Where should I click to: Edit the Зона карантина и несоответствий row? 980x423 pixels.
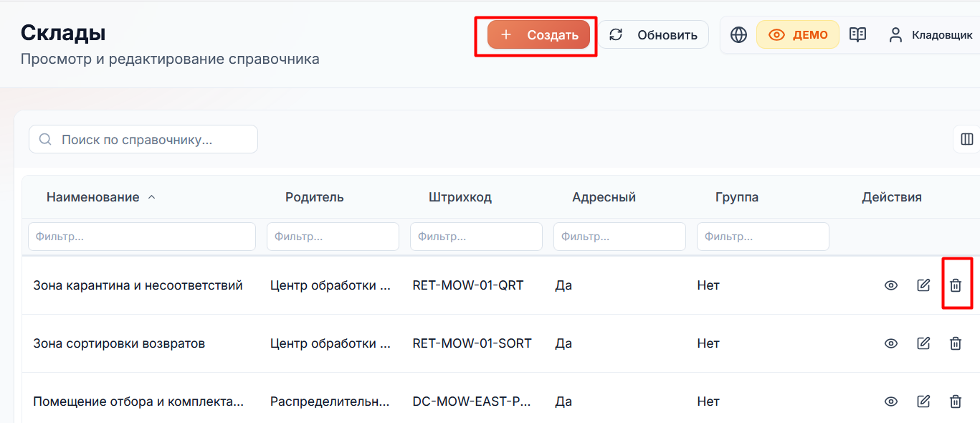pos(923,285)
